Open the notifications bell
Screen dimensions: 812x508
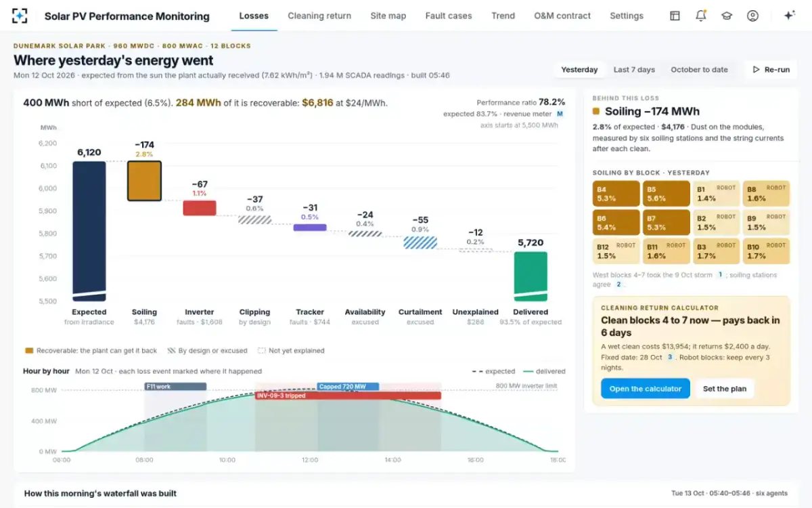tap(701, 16)
